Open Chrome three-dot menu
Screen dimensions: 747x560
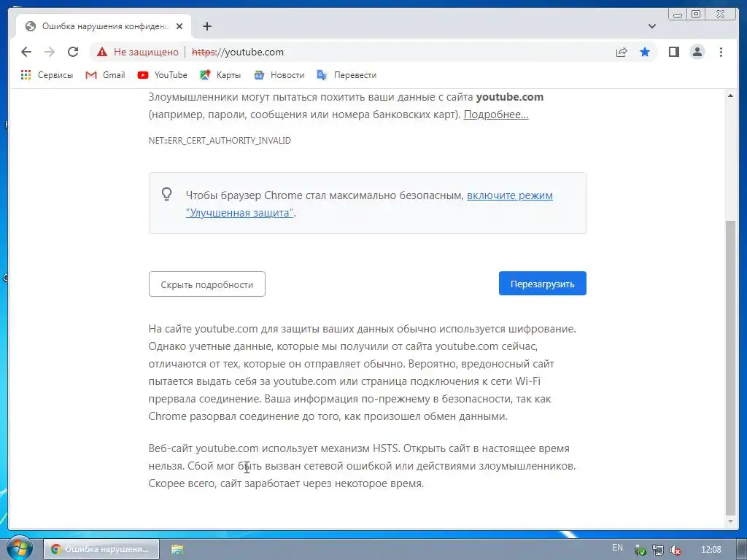721,52
